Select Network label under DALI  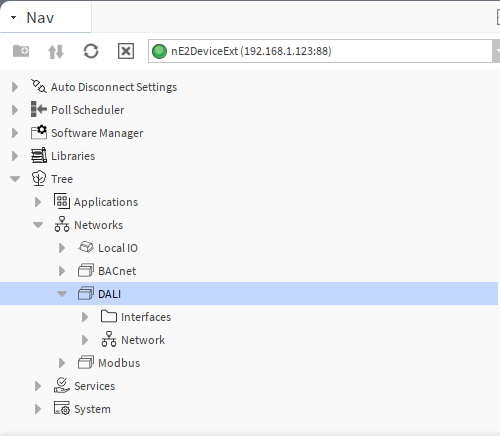click(x=143, y=340)
